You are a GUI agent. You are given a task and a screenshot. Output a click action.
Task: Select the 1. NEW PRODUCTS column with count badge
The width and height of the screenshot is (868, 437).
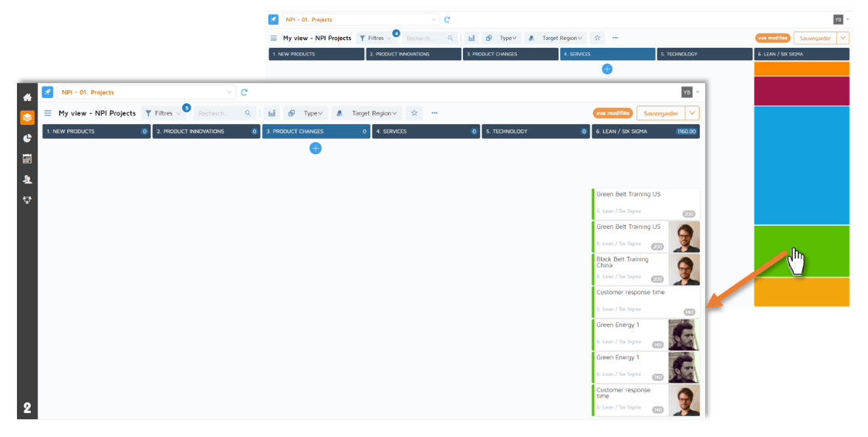tap(96, 132)
